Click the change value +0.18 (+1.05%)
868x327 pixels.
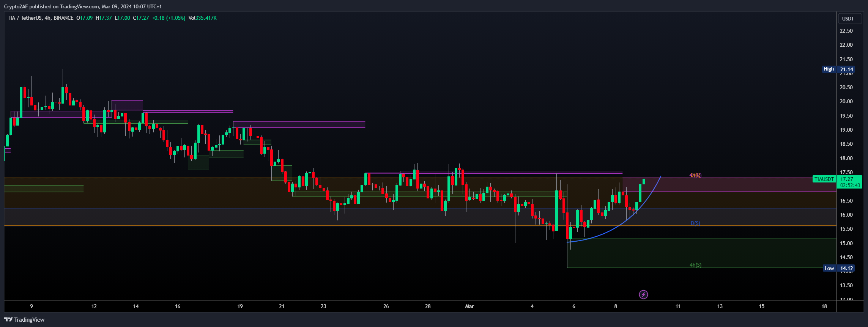pyautogui.click(x=169, y=18)
